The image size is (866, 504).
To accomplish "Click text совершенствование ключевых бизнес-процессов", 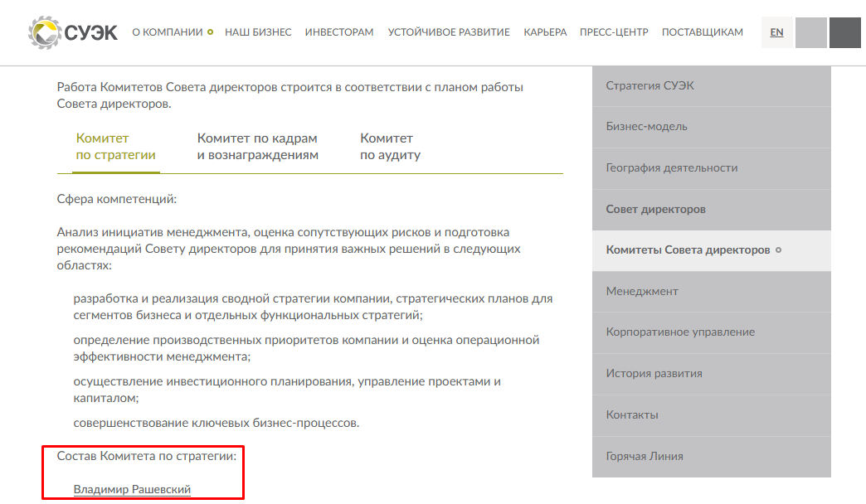I will point(216,423).
